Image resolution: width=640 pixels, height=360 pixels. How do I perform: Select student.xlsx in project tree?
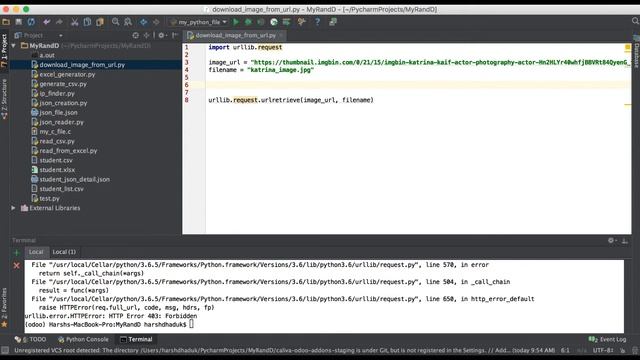53,170
